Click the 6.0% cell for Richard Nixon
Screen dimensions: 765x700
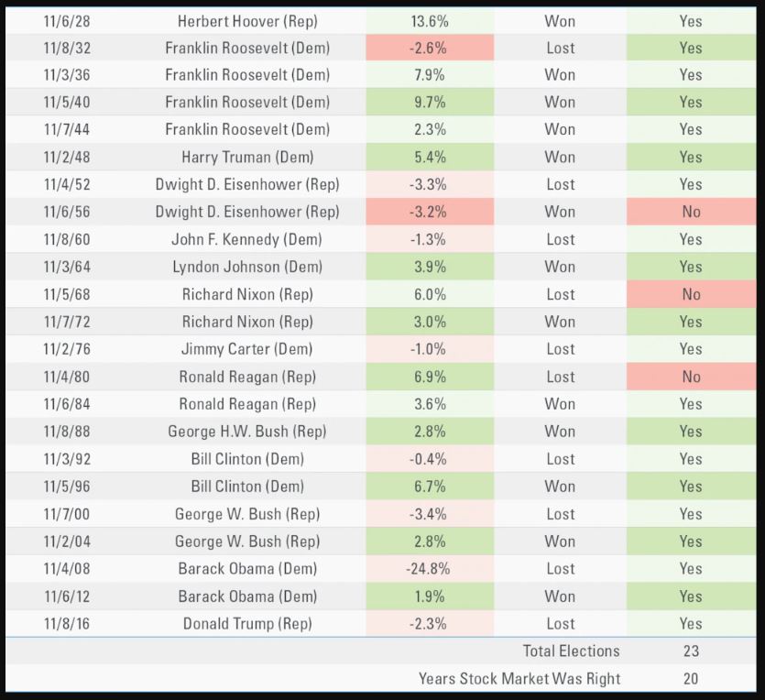430,294
